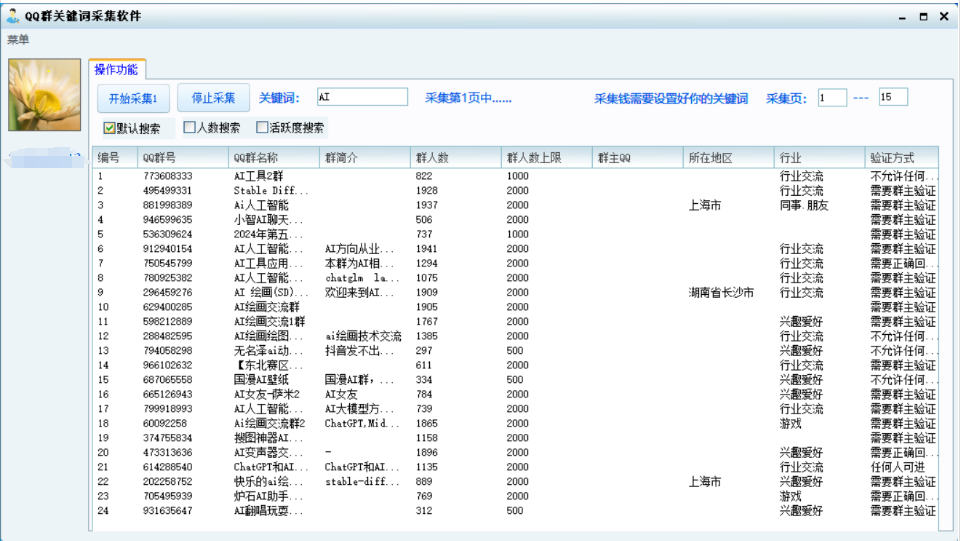Select group number 202258752

click(x=168, y=482)
